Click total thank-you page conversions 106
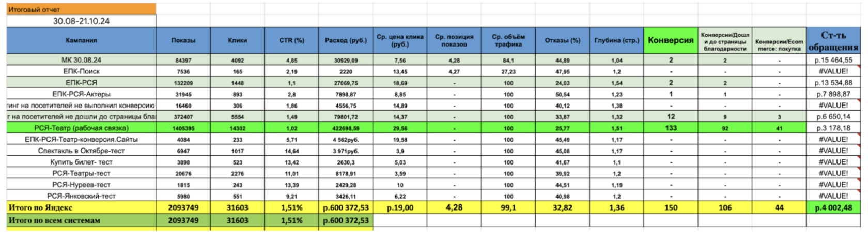Viewport: 868px width, 239px height. [725, 207]
